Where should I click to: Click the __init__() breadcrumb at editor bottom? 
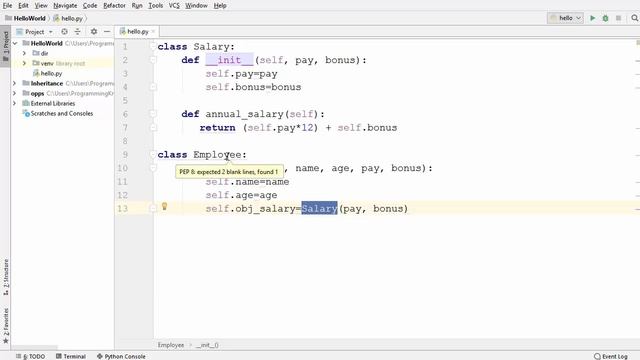click(x=207, y=345)
